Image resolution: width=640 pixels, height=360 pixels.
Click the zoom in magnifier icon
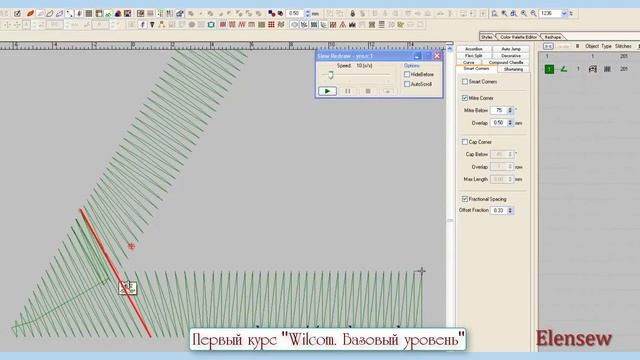(524, 13)
